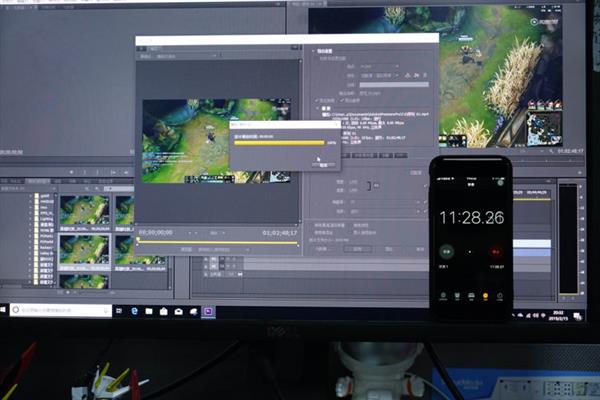Open the frame rate dropdown in video settings
Image resolution: width=600 pixels, height=400 pixels.
click(x=385, y=202)
